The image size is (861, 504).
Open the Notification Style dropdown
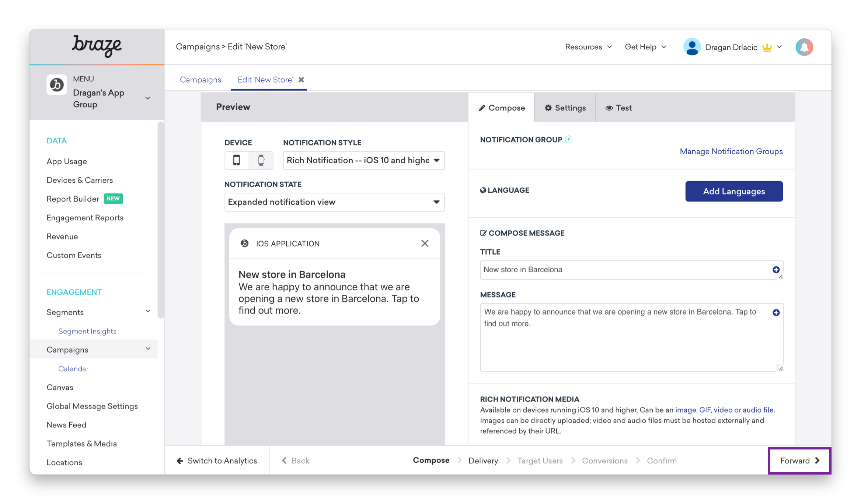[x=364, y=160]
